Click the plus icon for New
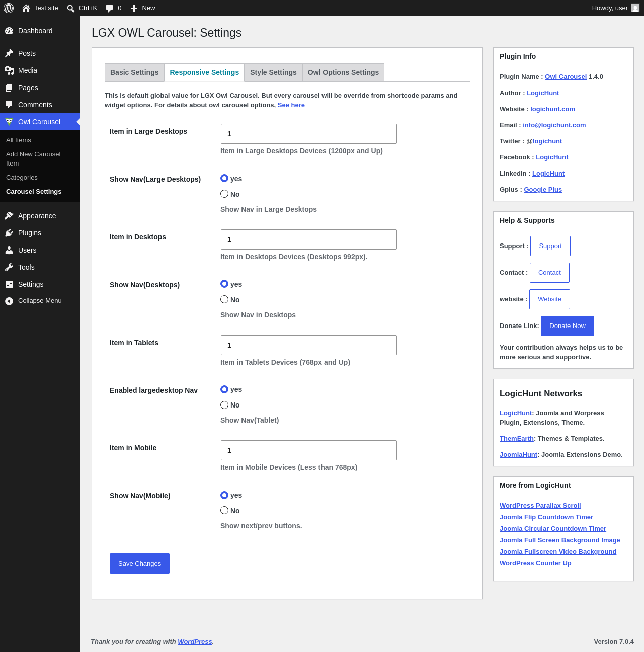The image size is (644, 652). (134, 8)
